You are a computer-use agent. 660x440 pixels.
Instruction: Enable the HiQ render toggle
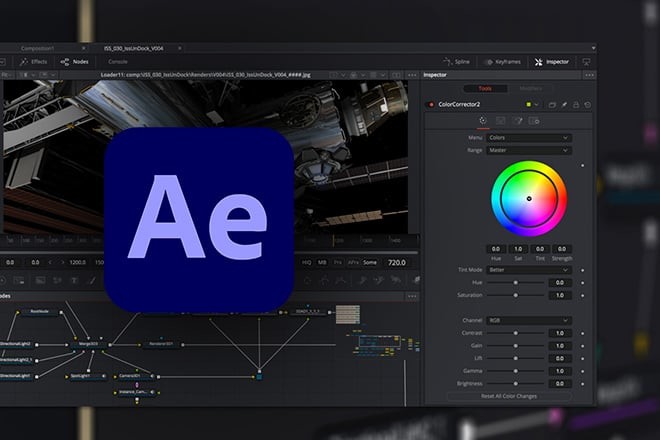pos(305,262)
